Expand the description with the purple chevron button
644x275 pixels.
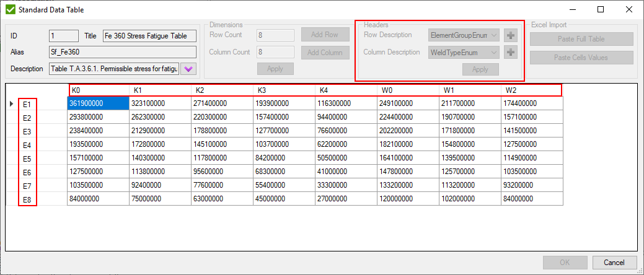click(x=188, y=69)
